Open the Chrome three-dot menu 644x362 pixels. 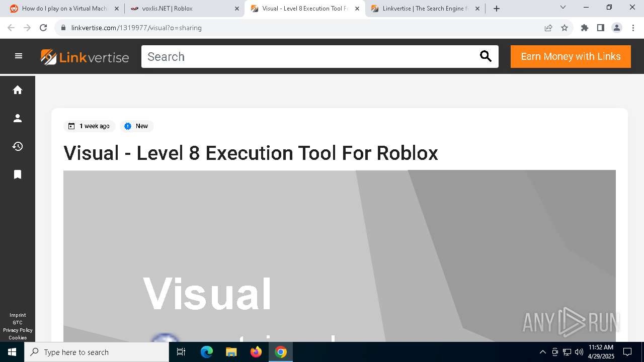(x=633, y=28)
